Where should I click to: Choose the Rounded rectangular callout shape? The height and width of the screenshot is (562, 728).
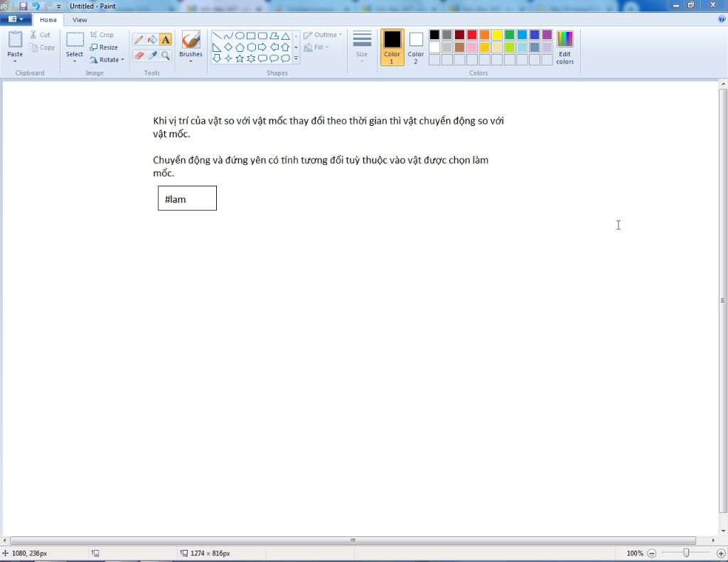click(x=262, y=58)
